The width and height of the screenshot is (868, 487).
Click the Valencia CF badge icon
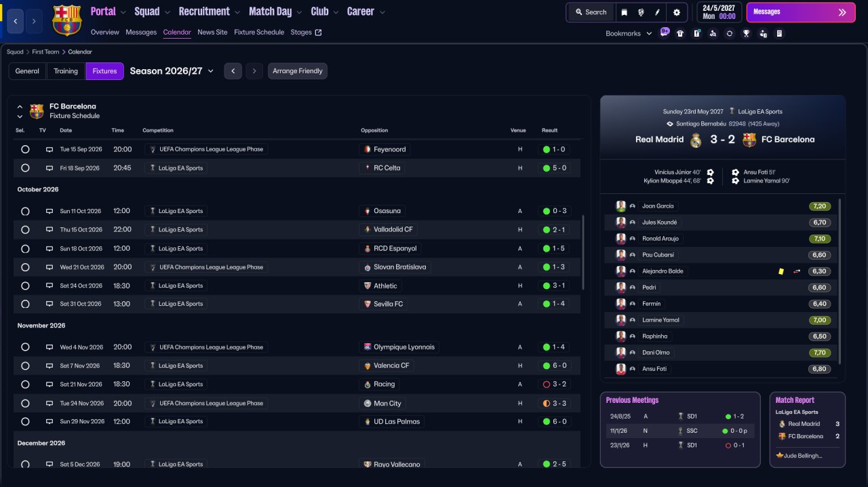tap(367, 366)
